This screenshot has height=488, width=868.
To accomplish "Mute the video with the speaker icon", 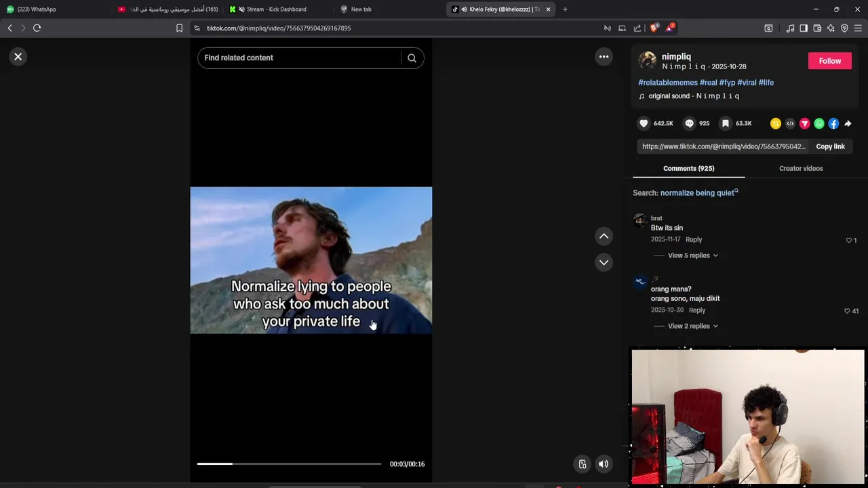I will tap(603, 464).
